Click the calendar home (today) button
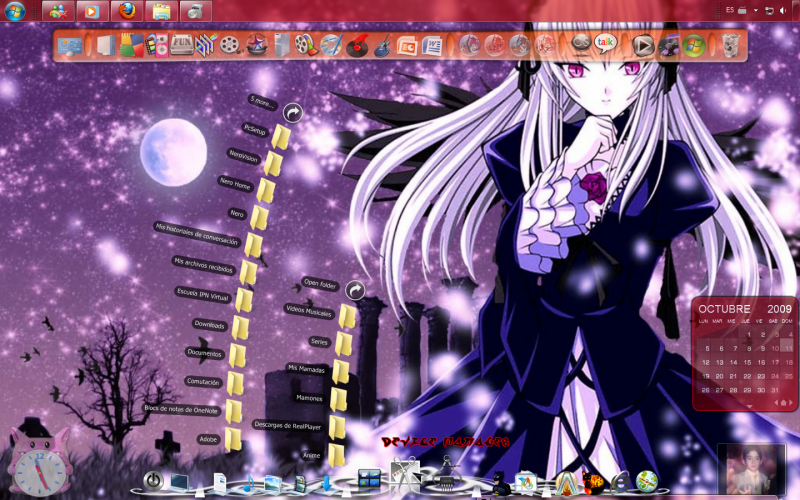Viewport: 800px width, 500px height. (784, 403)
